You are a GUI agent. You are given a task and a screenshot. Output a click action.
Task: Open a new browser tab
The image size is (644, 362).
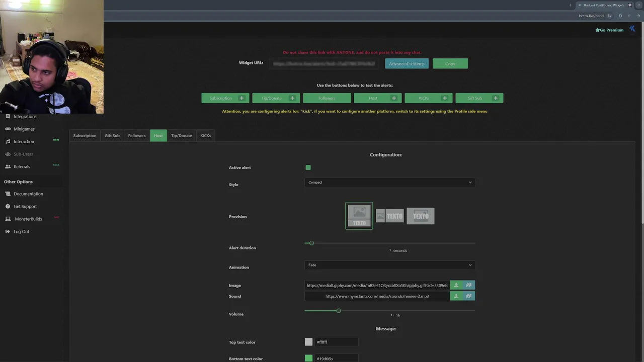click(571, 5)
